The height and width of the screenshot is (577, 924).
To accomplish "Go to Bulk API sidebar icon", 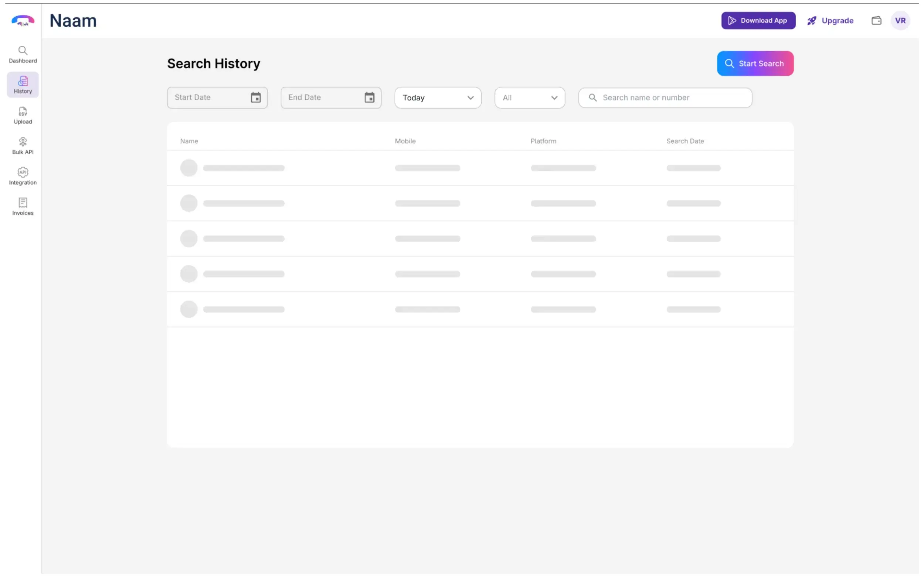I will 23,142.
